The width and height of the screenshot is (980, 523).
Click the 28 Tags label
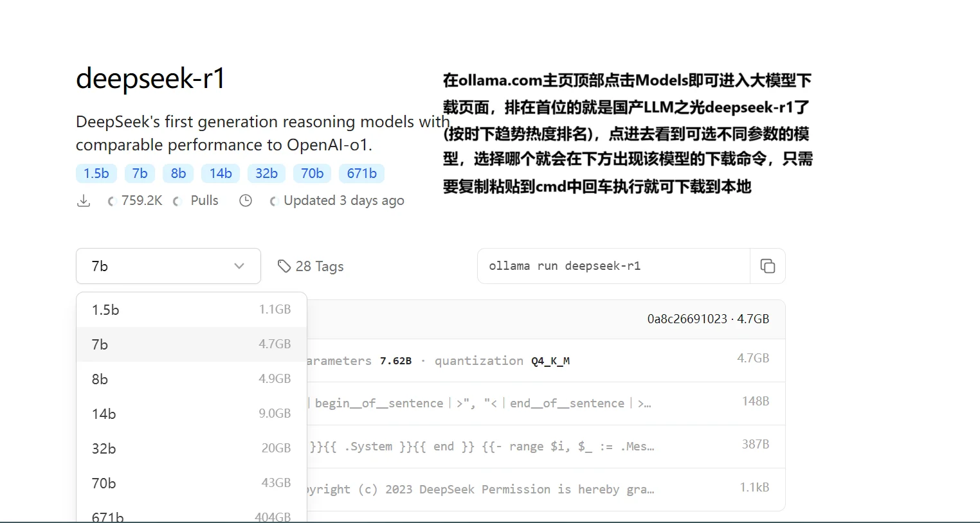[x=320, y=265]
